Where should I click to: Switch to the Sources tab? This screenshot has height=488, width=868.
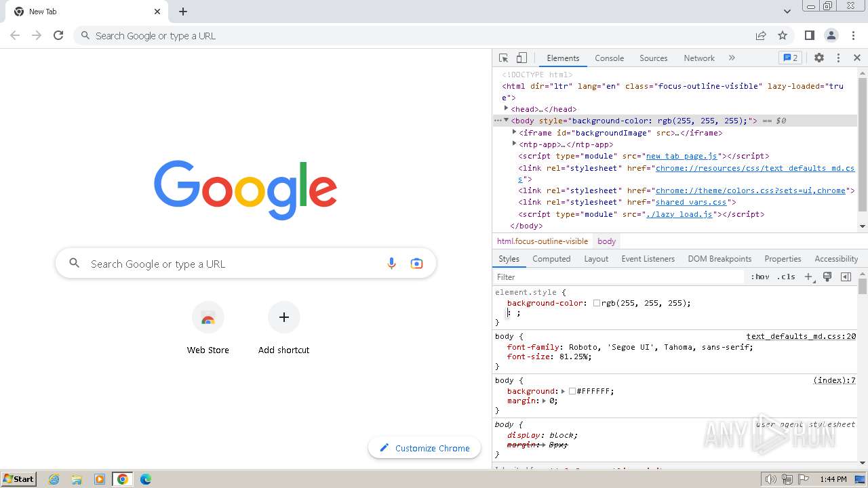[653, 58]
